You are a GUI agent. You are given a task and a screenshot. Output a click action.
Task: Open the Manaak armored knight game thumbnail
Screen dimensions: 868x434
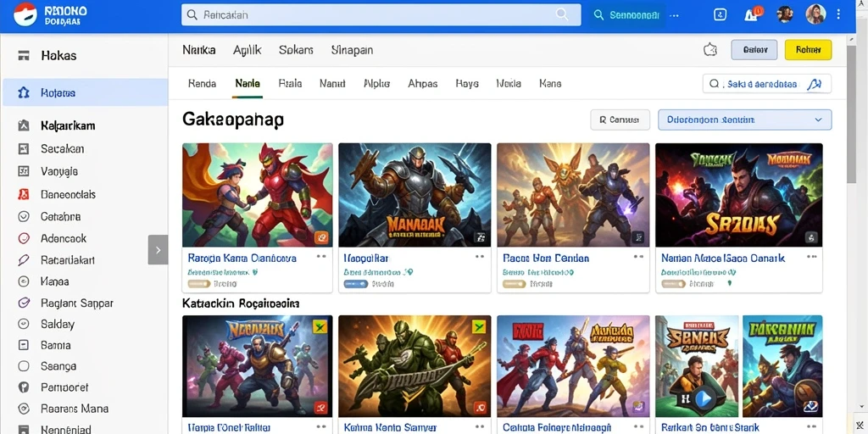pyautogui.click(x=415, y=195)
